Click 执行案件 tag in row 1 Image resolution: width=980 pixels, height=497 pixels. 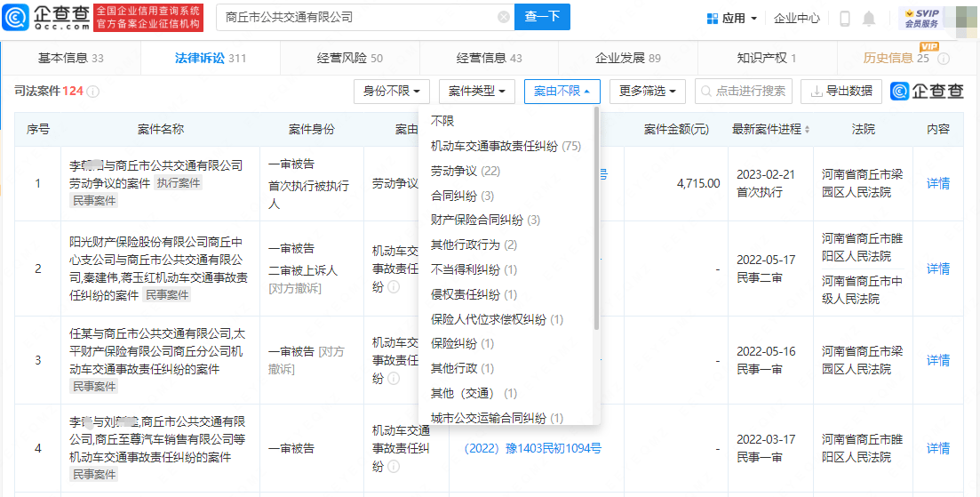pyautogui.click(x=179, y=184)
